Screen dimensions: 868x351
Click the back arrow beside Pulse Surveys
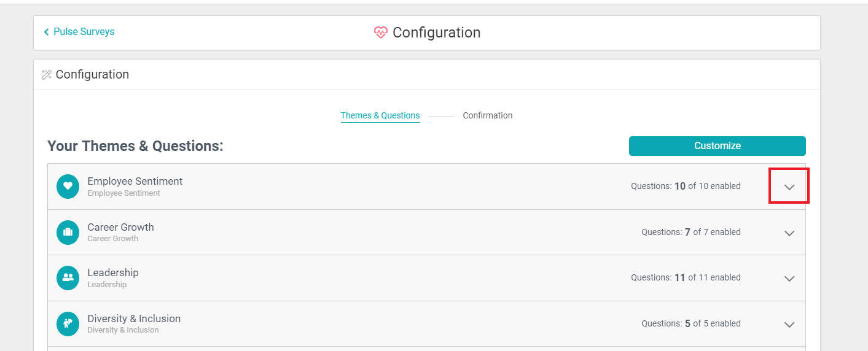pyautogui.click(x=46, y=32)
